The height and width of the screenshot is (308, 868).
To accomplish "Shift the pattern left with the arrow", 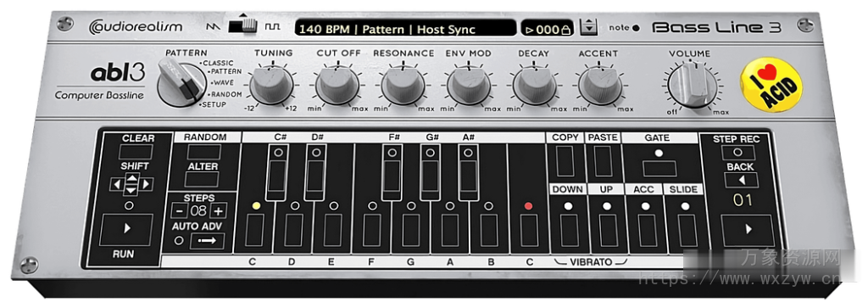I will tap(117, 184).
